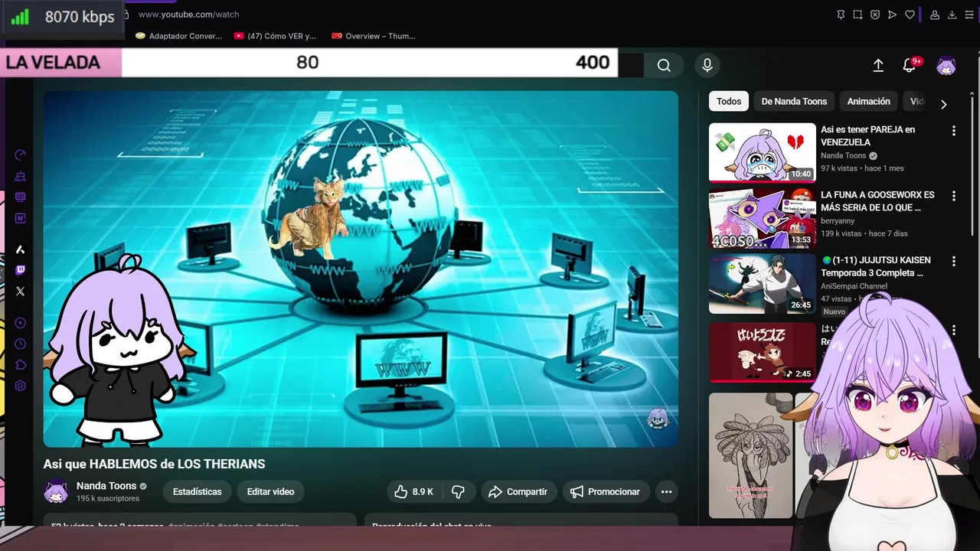Open the YouTube account avatar menu
Image resolution: width=980 pixels, height=551 pixels.
946,66
